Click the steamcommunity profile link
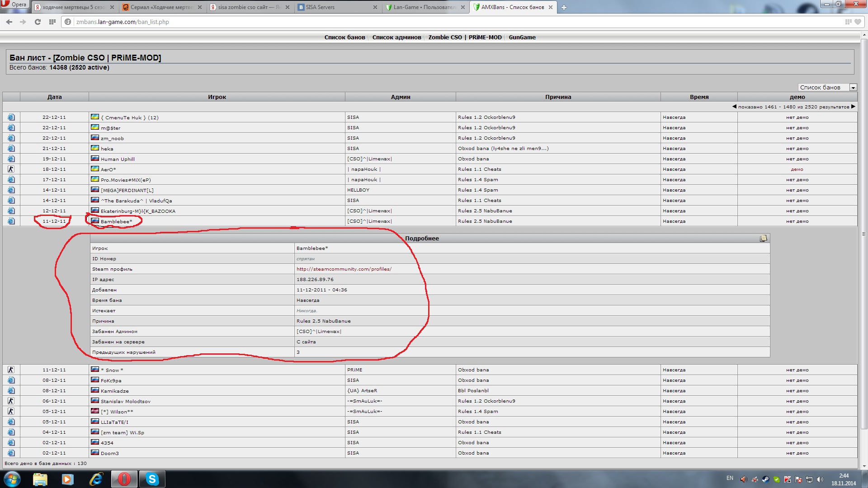 (x=344, y=269)
